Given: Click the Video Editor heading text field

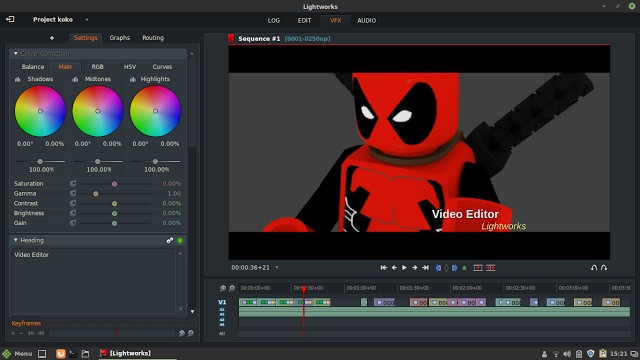Looking at the screenshot, I should coord(93,281).
